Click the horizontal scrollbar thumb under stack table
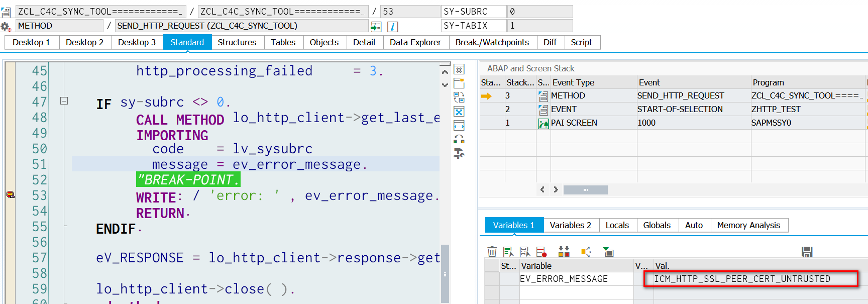This screenshot has width=868, height=304. click(x=586, y=190)
